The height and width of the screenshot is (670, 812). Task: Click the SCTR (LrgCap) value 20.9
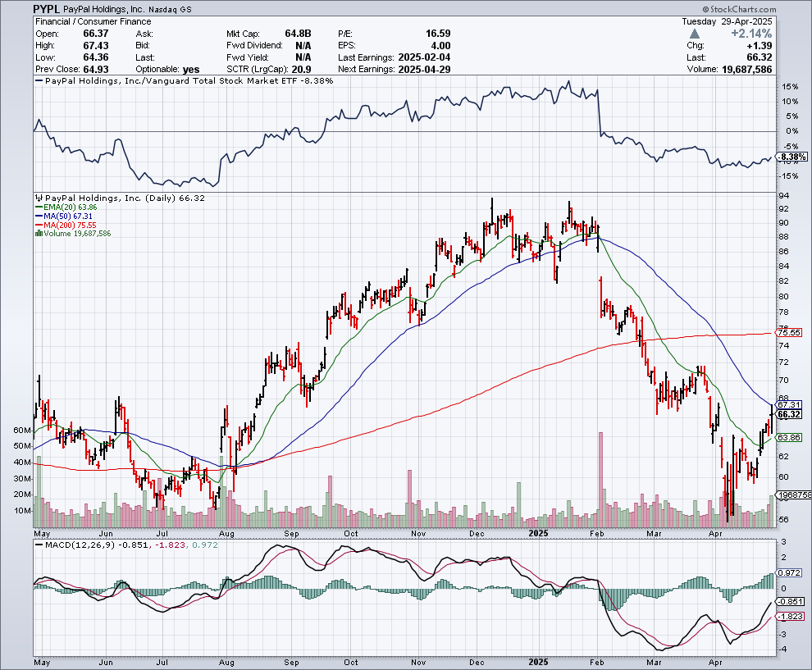click(x=301, y=70)
